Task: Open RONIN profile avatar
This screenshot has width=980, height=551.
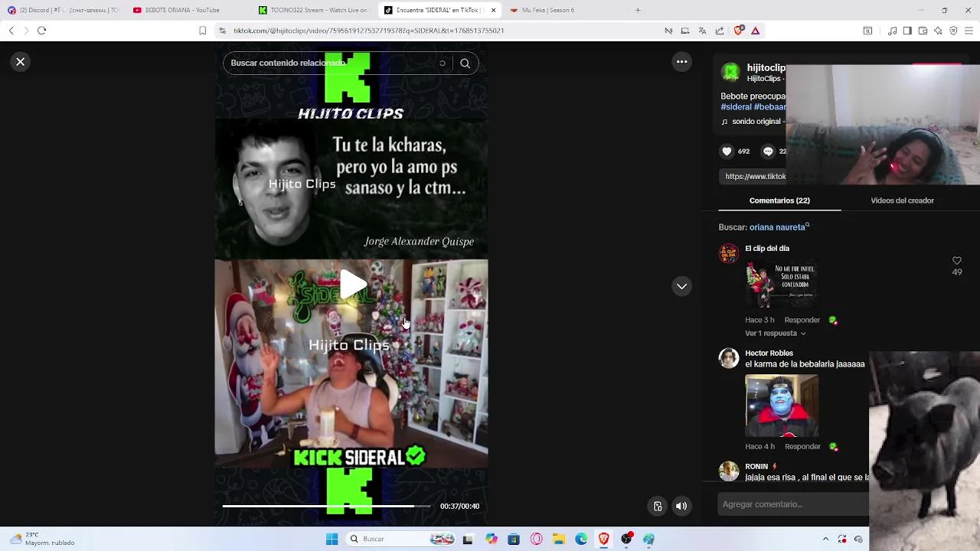Action: (x=729, y=471)
